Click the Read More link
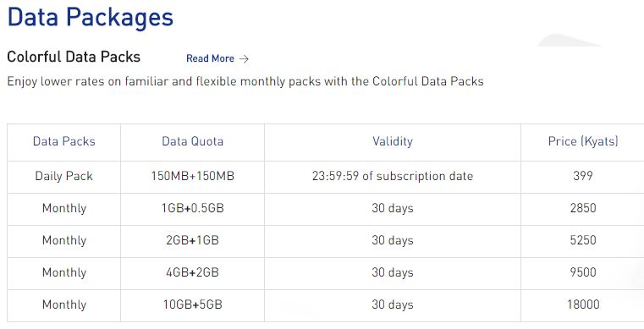 point(210,58)
